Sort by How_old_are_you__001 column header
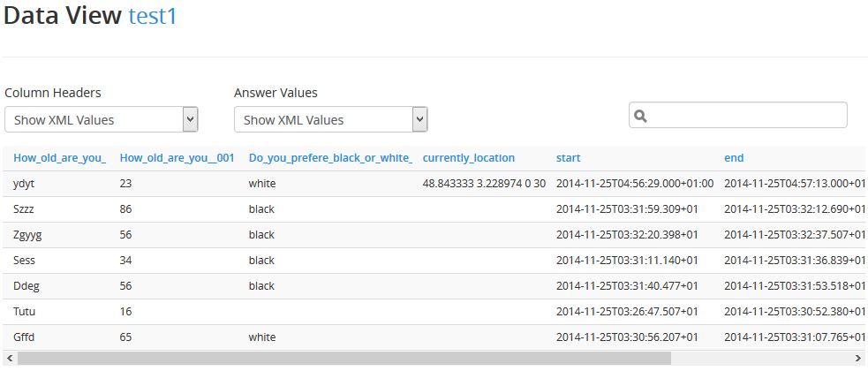 (x=177, y=158)
